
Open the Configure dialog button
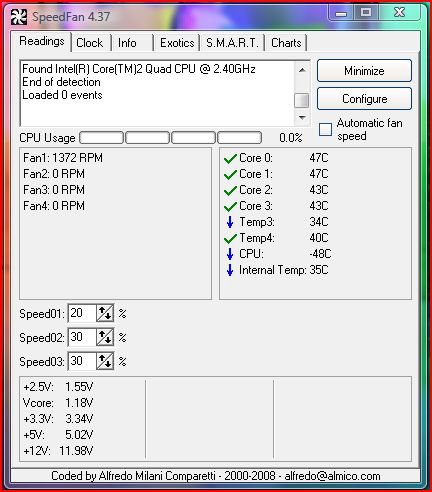pos(364,99)
